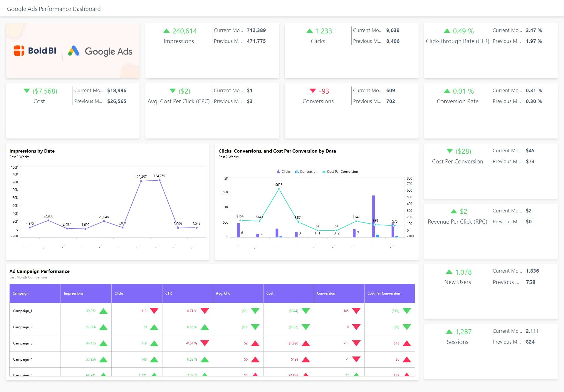Click the red decline arrow in Campaign_1 Clicks cell

155,311
